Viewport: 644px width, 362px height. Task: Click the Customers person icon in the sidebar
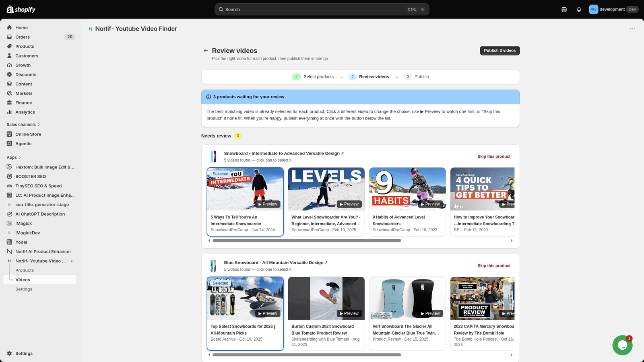click(x=10, y=56)
